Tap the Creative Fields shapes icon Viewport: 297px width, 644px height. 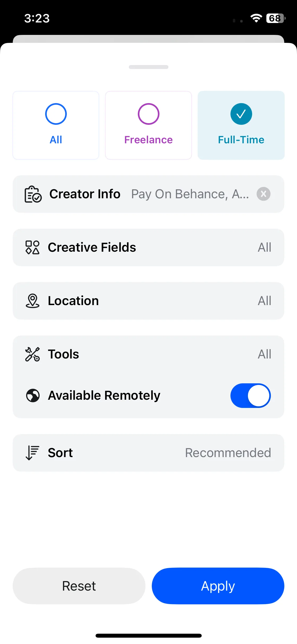pyautogui.click(x=32, y=247)
